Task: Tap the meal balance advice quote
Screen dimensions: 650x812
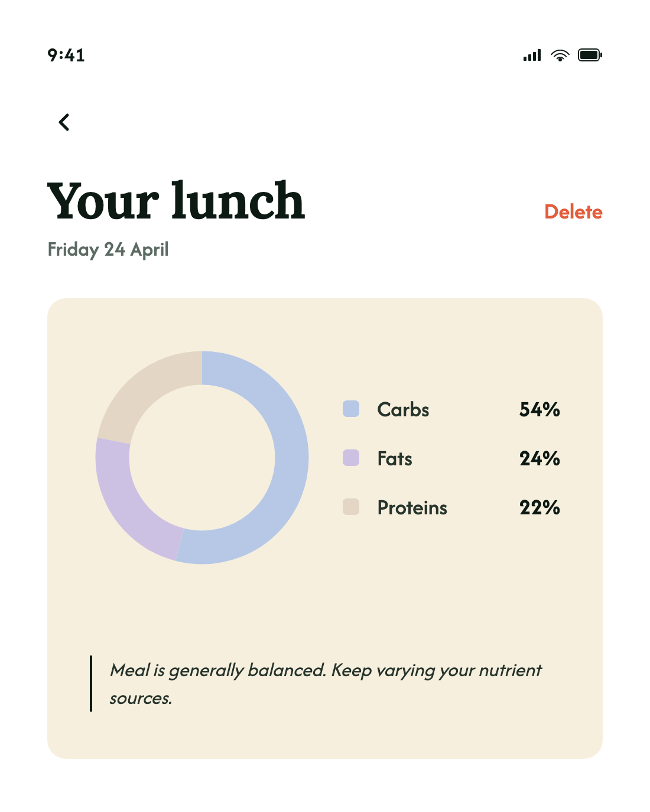Action: pos(325,684)
